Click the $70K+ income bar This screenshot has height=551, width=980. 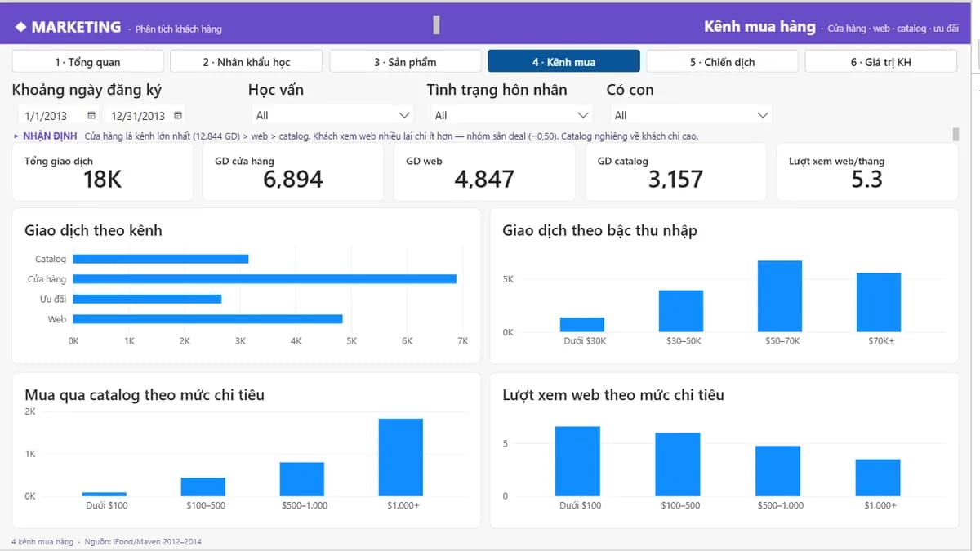[879, 303]
